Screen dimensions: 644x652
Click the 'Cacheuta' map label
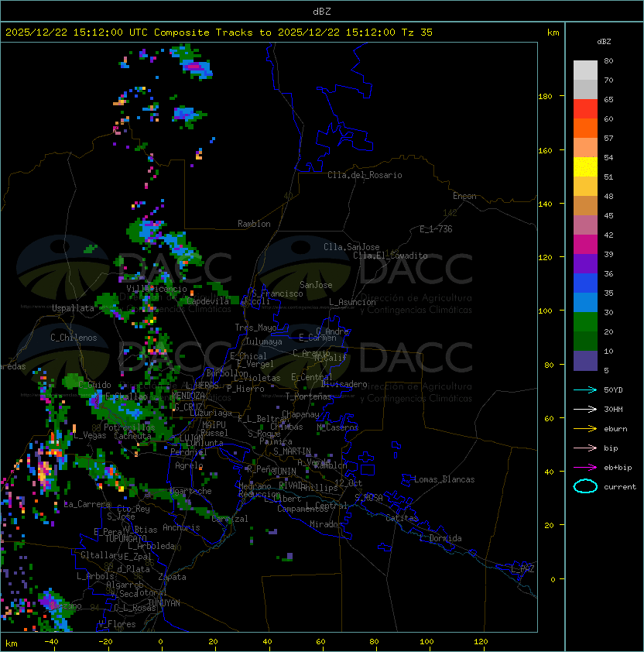pos(132,436)
